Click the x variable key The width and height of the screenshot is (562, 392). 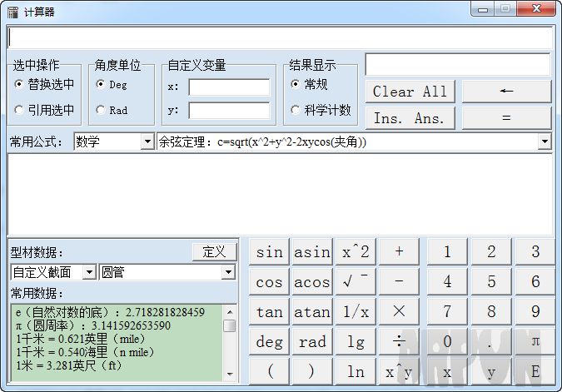click(447, 371)
